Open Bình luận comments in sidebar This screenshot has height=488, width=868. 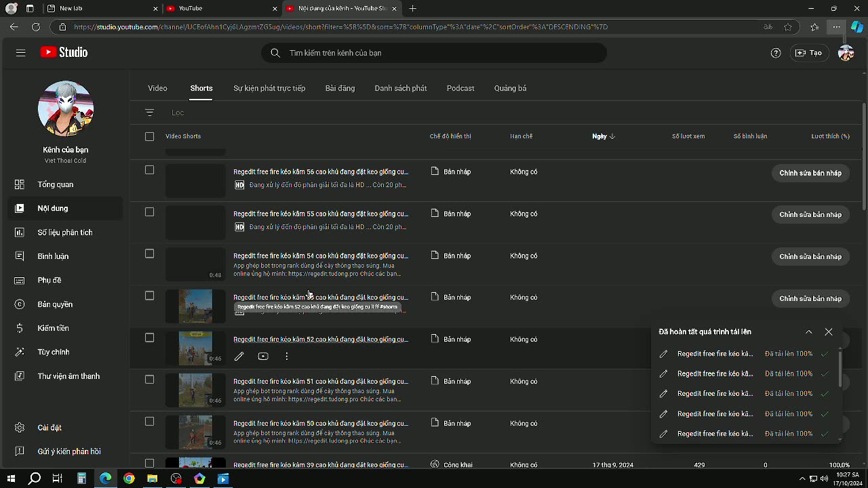[x=65, y=256]
